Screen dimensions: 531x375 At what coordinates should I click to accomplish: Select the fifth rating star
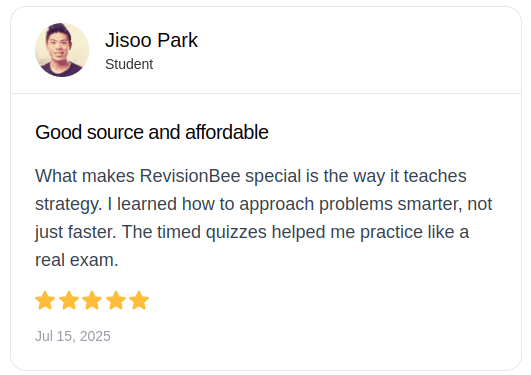click(x=139, y=300)
